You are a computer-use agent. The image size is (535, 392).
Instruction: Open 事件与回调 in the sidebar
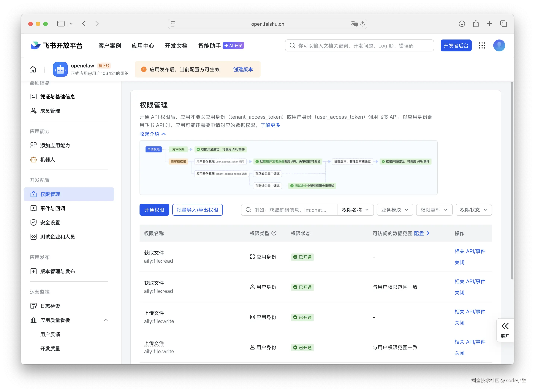pyautogui.click(x=52, y=208)
